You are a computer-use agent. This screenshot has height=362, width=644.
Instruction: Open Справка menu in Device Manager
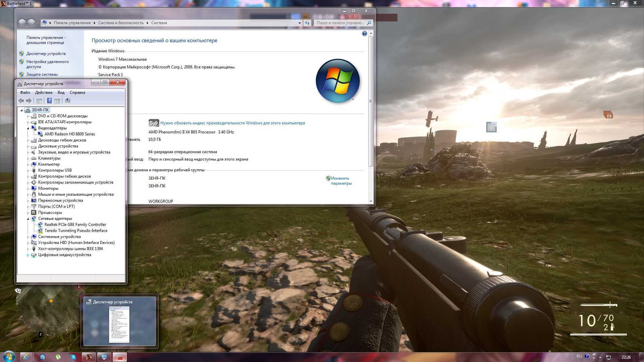[x=77, y=93]
